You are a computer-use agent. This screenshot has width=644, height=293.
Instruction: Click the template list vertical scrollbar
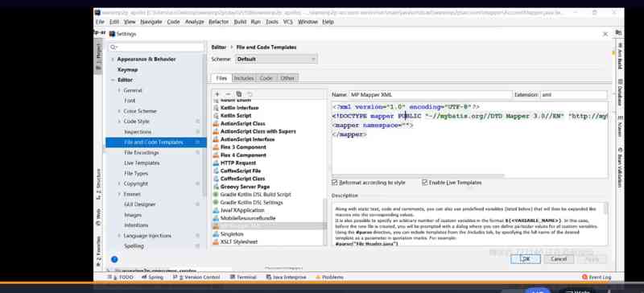pos(326,222)
